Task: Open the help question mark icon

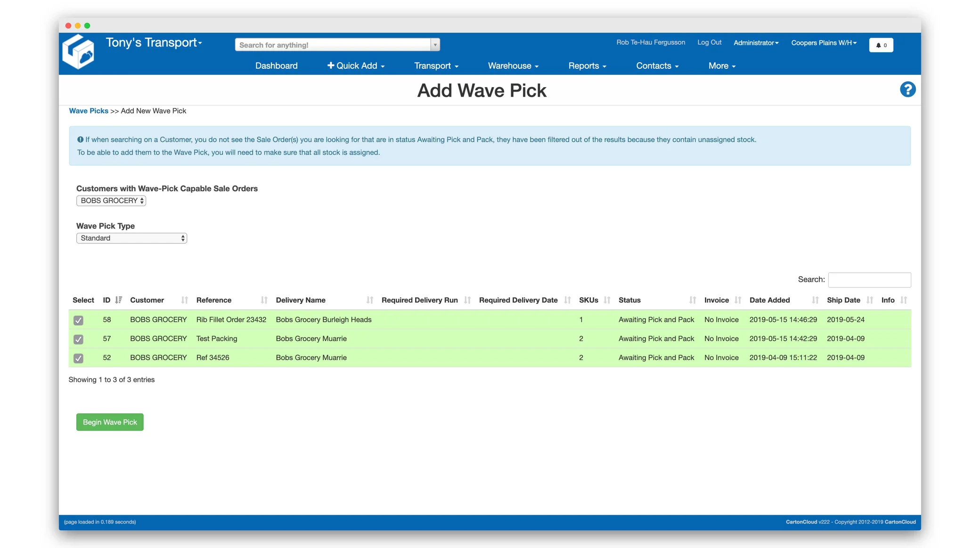Action: click(907, 89)
